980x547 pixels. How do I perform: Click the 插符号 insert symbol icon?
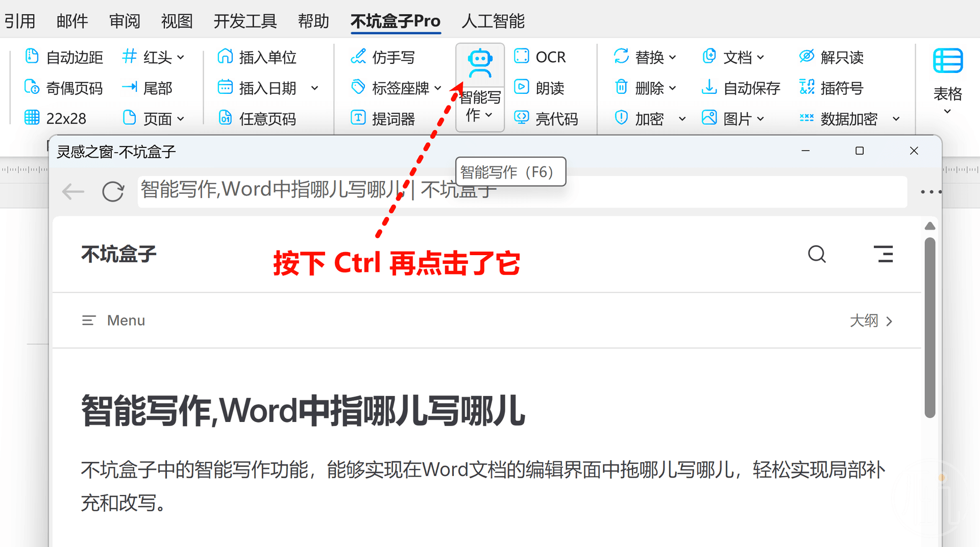806,87
